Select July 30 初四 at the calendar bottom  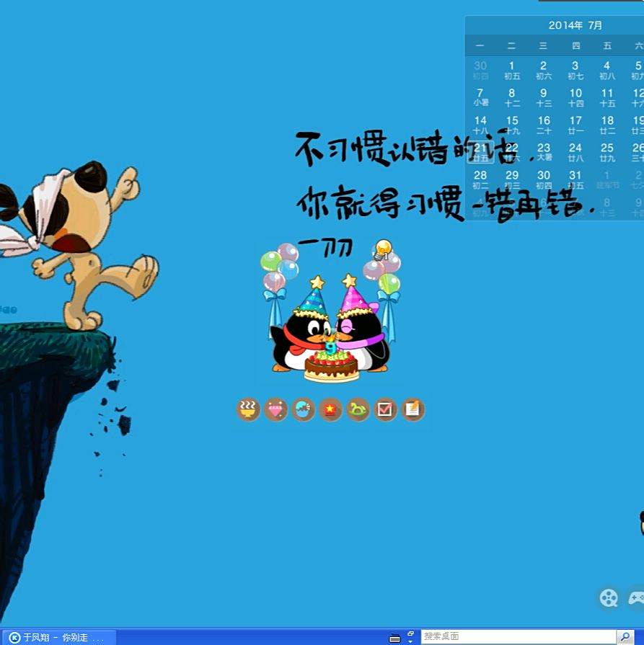544,179
